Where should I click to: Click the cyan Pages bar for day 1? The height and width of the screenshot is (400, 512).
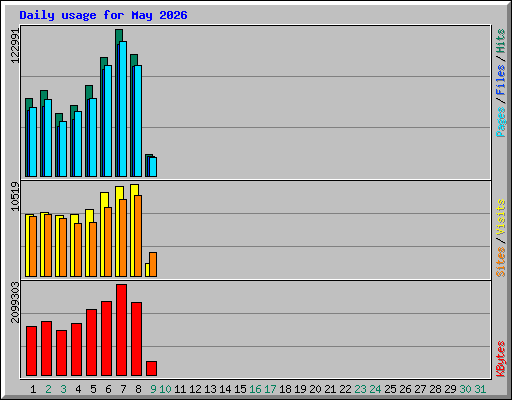pyautogui.click(x=33, y=142)
